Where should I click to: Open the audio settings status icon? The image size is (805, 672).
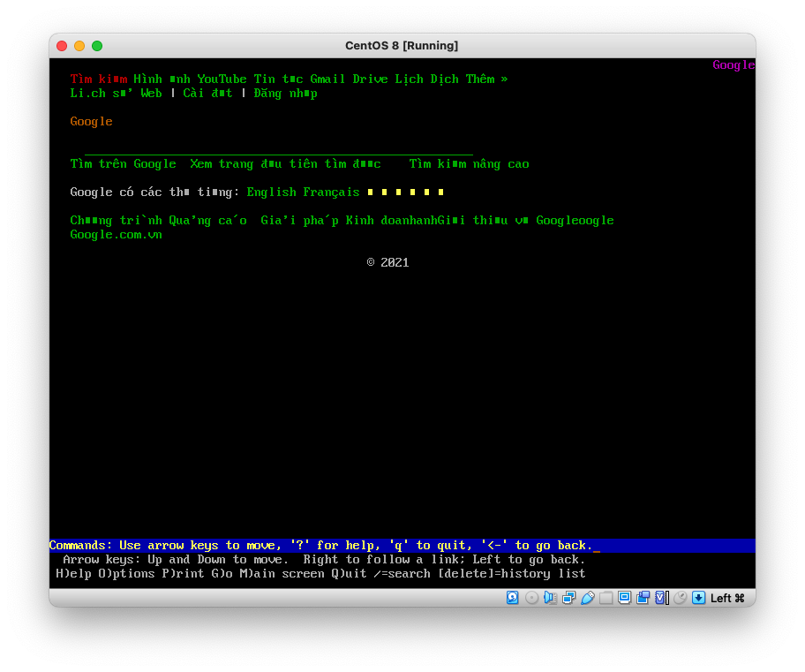[550, 598]
